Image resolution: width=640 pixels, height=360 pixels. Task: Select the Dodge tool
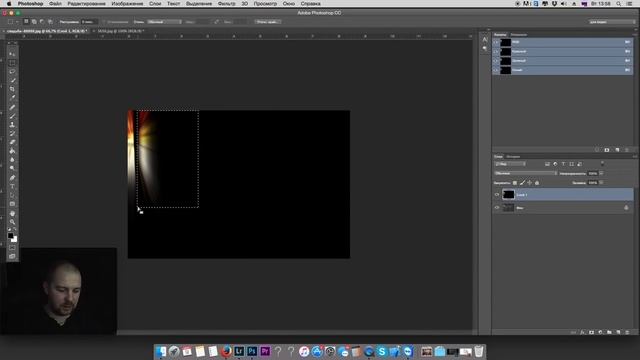point(12,168)
